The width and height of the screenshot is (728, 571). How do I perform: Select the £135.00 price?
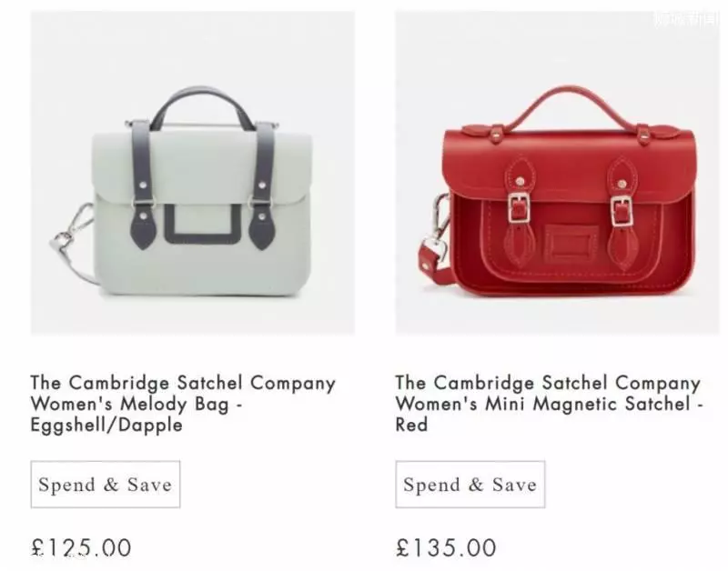point(446,547)
